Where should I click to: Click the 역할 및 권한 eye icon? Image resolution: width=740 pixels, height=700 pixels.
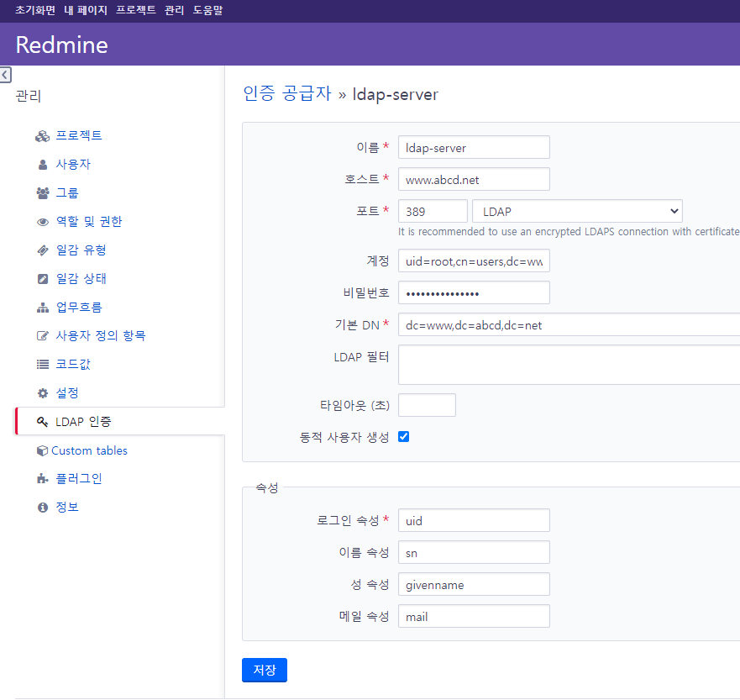point(43,222)
